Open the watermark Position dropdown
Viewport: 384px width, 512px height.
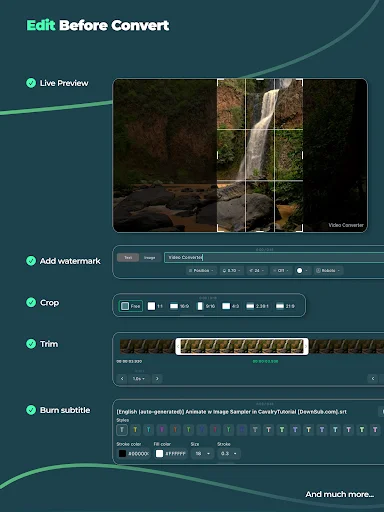tap(201, 271)
